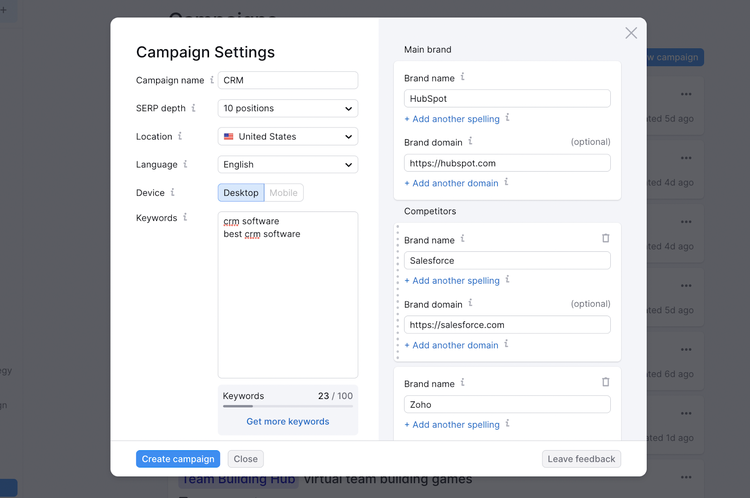Switch device to Mobile

coord(284,193)
